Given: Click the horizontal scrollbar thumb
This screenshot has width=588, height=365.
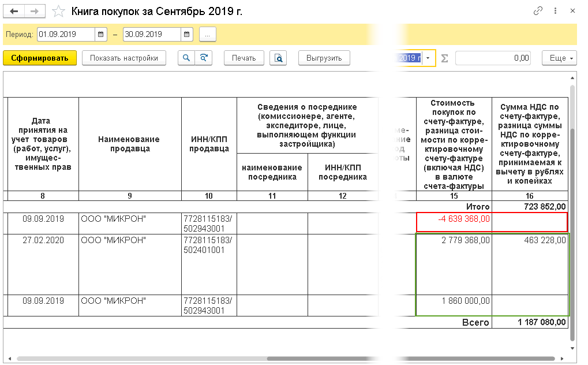Looking at the screenshot, I should click(x=411, y=359).
